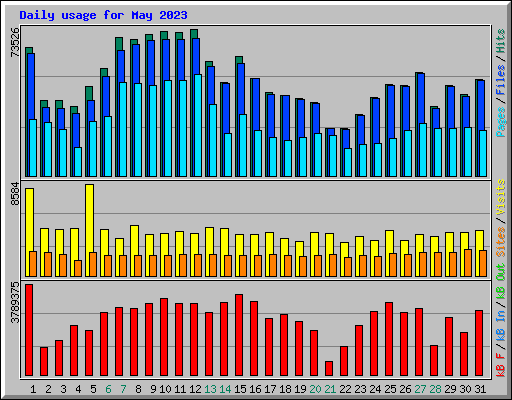Click the Files legend label

pyautogui.click(x=501, y=79)
